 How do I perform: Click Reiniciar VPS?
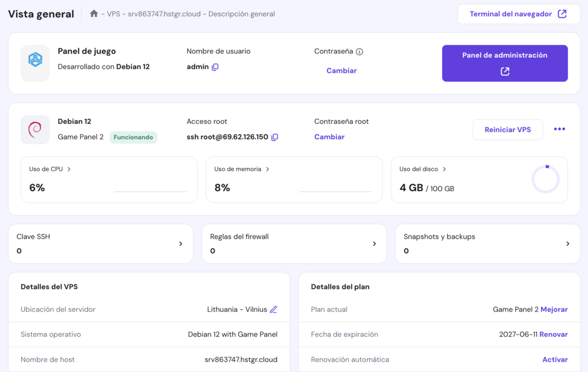(x=508, y=129)
